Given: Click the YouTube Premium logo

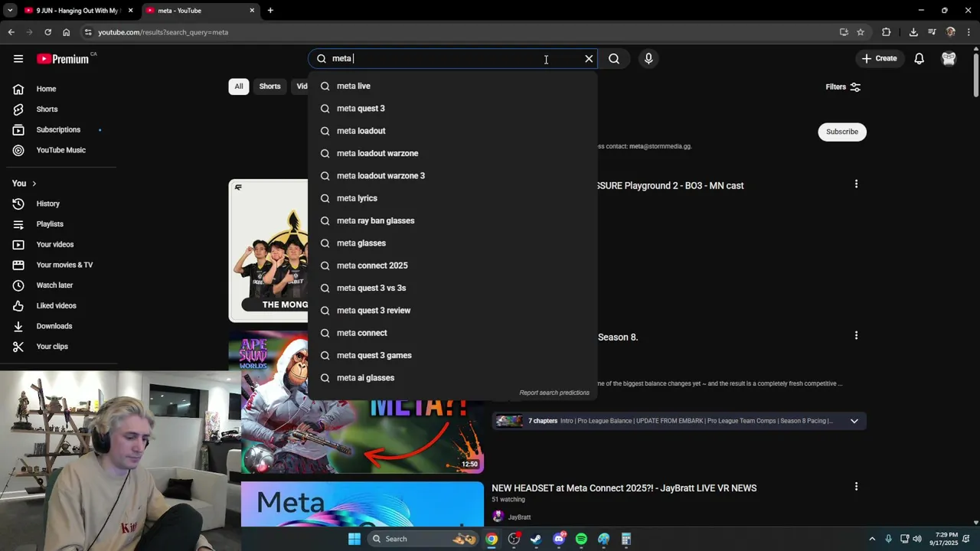Looking at the screenshot, I should click(64, 59).
